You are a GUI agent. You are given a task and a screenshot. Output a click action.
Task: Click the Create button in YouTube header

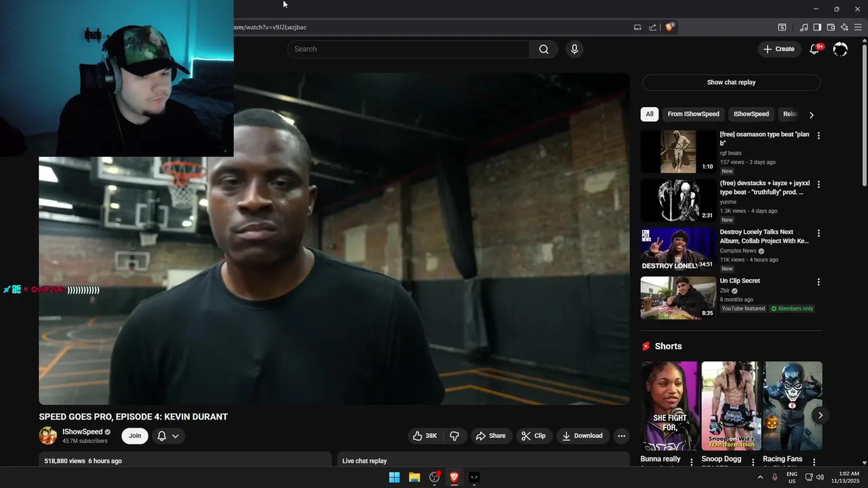point(778,49)
